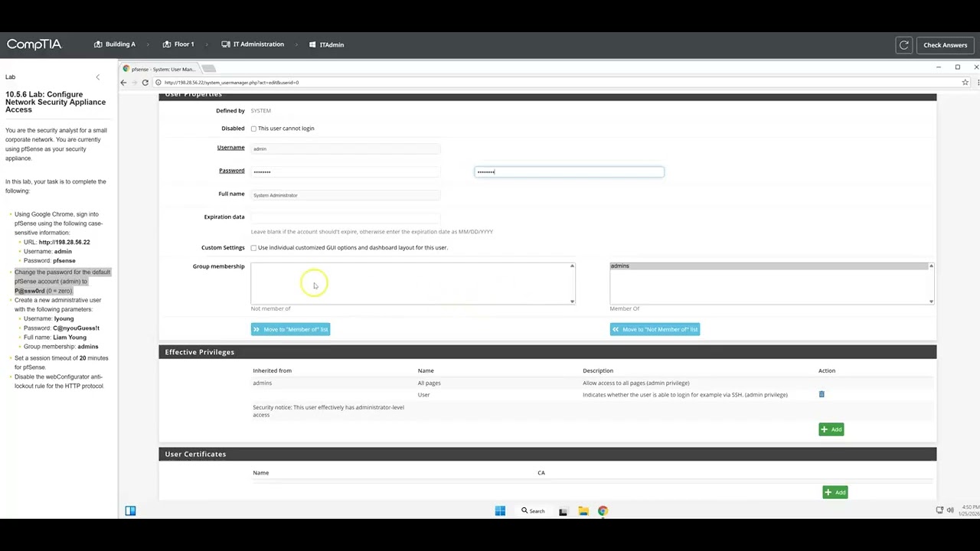Open File Explorer from the taskbar
Screen dimensions: 980x551
coord(583,510)
